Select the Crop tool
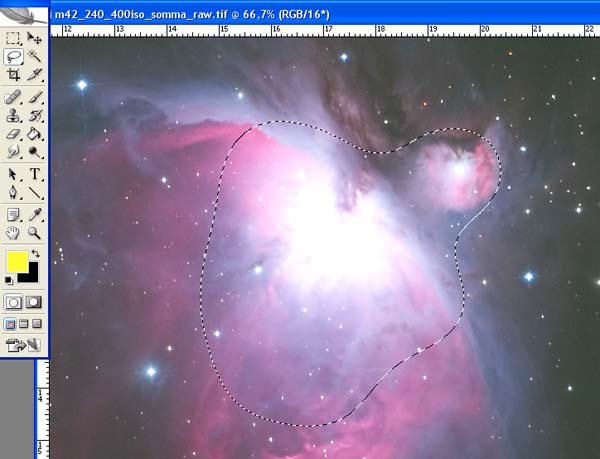 point(13,75)
